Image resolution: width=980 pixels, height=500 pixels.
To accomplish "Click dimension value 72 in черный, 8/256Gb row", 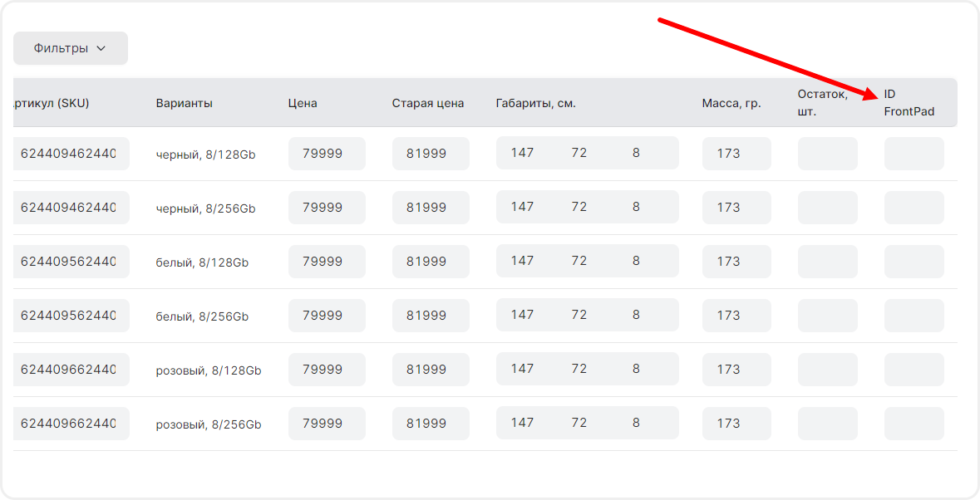I will [x=579, y=207].
